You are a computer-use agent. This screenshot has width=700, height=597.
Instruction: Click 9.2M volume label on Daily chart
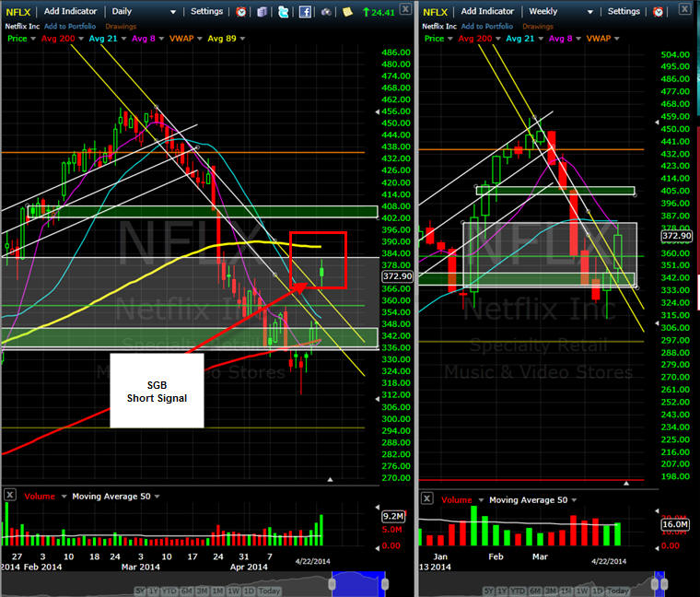click(393, 516)
